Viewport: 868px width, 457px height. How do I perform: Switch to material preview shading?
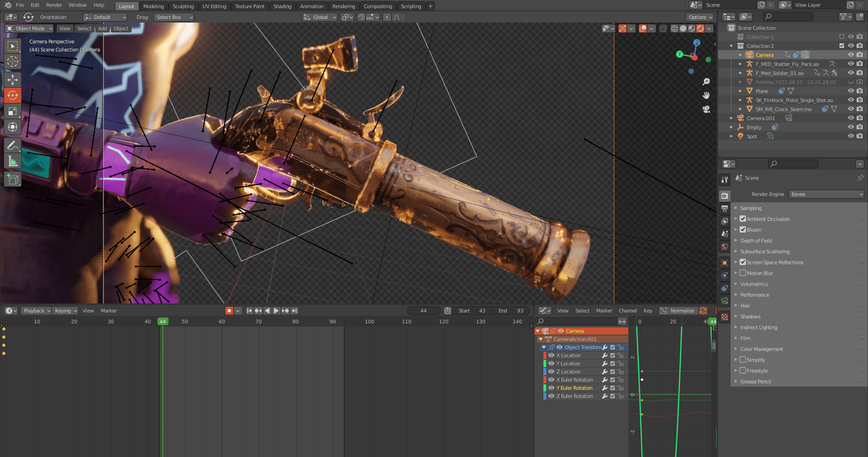point(692,28)
